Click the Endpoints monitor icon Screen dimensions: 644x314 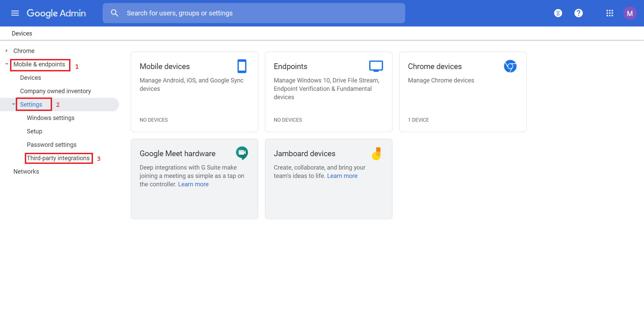click(x=376, y=66)
